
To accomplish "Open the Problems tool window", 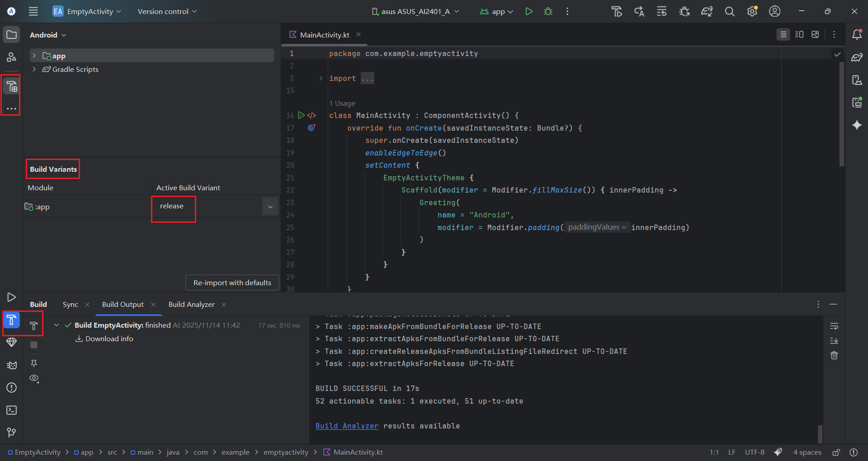I will click(11, 387).
